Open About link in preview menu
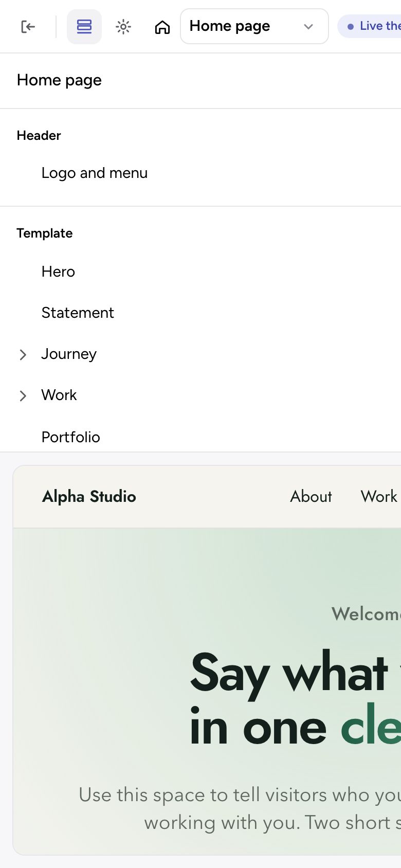Image resolution: width=401 pixels, height=868 pixels. [311, 497]
